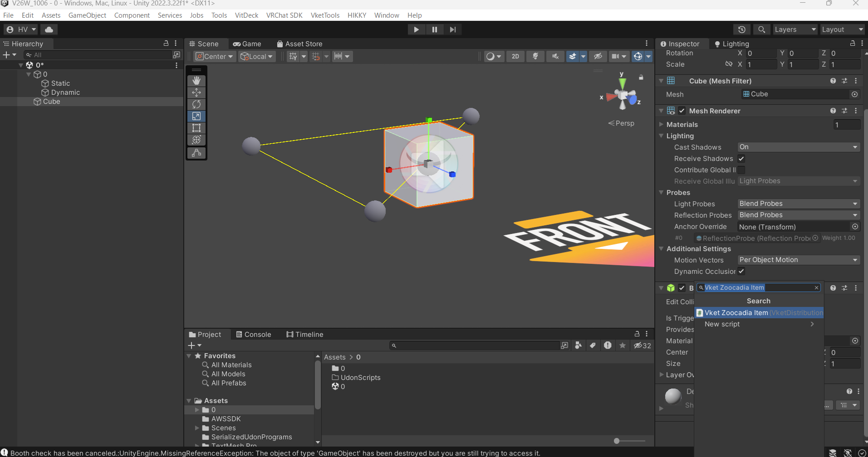
Task: Open the cloud services button
Action: pyautogui.click(x=49, y=29)
